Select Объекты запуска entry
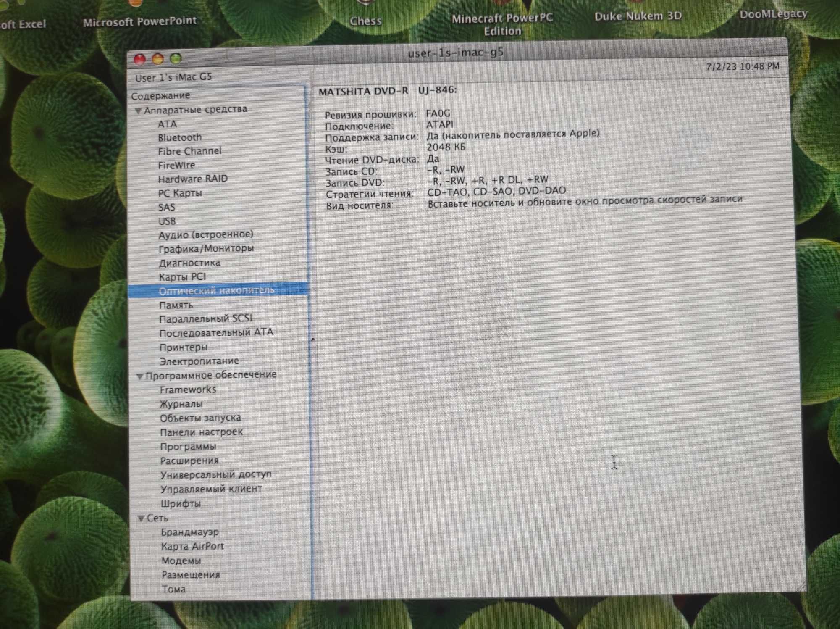840x629 pixels. [x=200, y=418]
